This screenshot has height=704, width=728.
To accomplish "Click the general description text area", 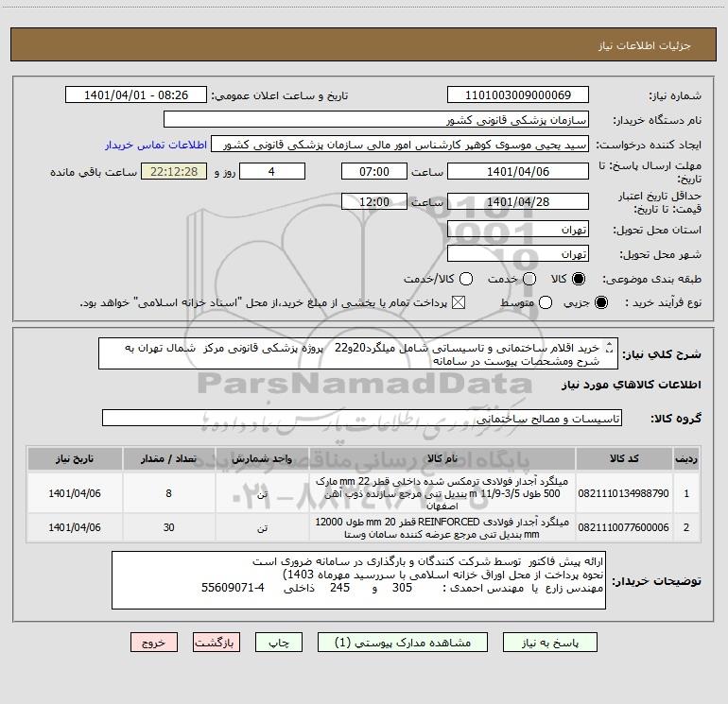I will [358, 353].
